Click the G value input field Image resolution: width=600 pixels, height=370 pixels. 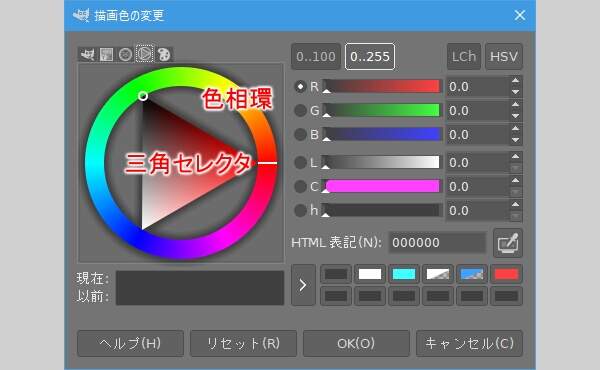pos(478,111)
